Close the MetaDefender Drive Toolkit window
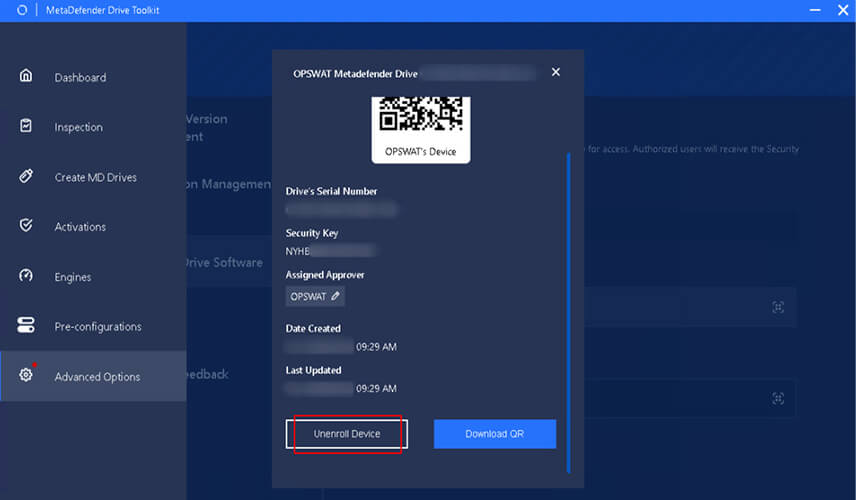Viewport: 856px width, 500px height. click(x=843, y=10)
